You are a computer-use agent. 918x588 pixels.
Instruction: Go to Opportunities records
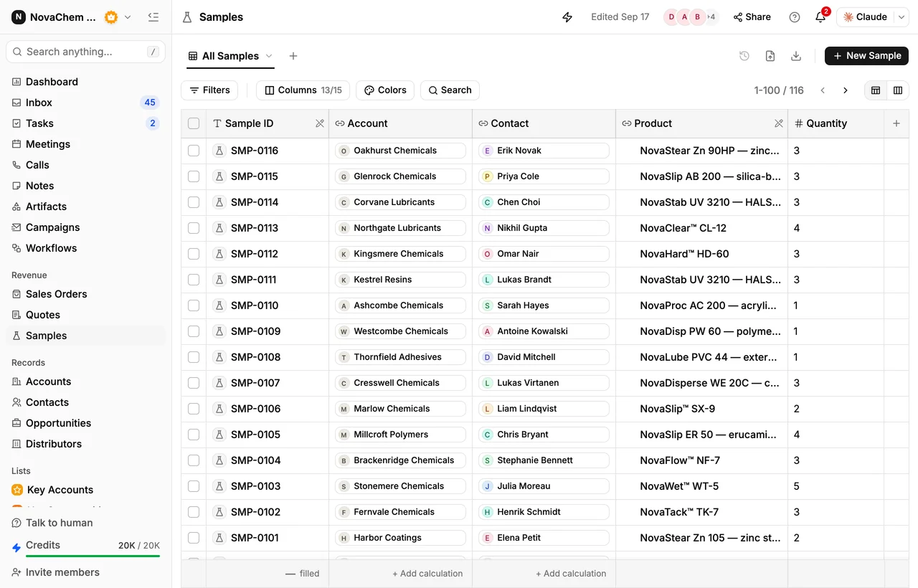(86, 423)
